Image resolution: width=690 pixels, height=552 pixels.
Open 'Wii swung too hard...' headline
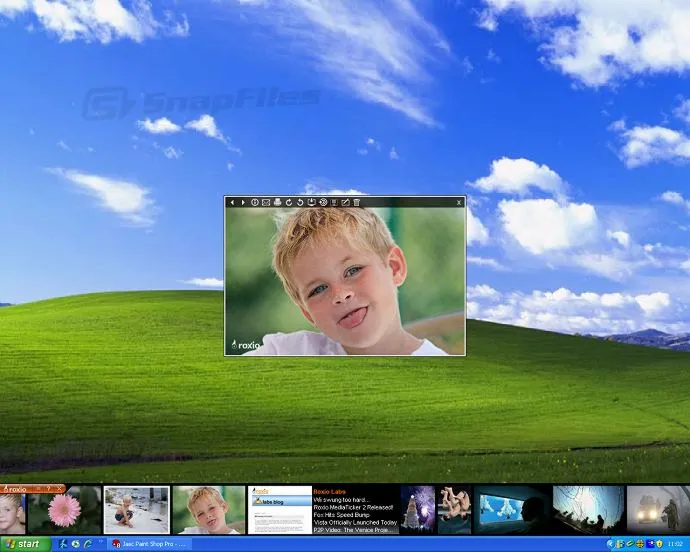point(341,500)
